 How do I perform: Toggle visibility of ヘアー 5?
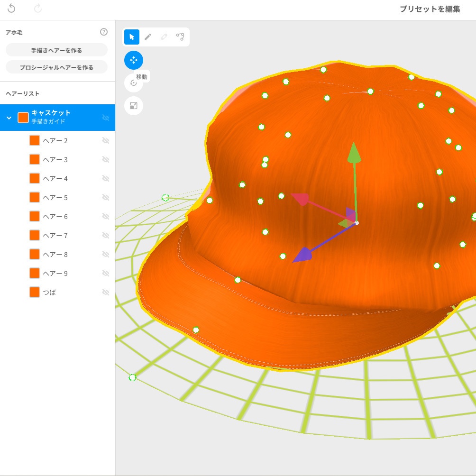click(x=105, y=197)
